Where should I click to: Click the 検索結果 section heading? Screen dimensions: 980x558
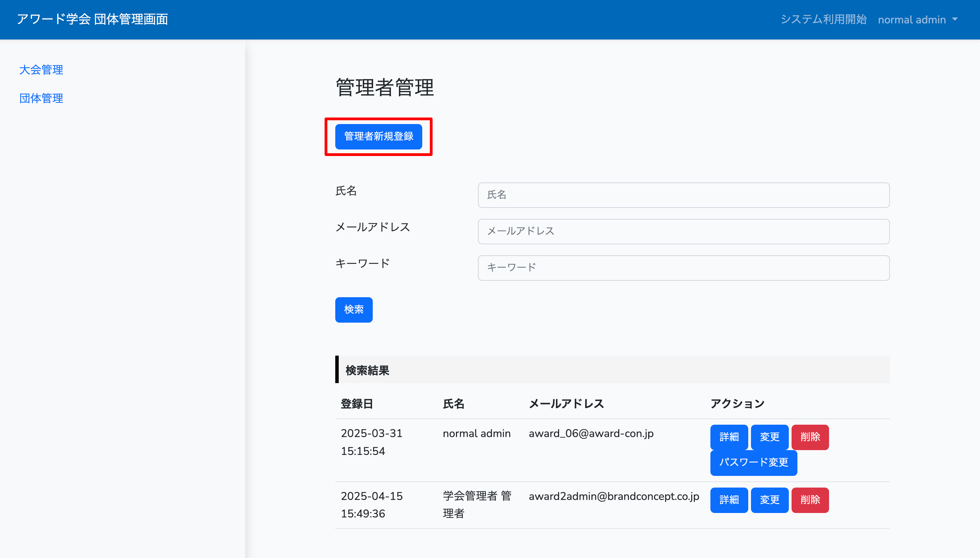coord(367,370)
